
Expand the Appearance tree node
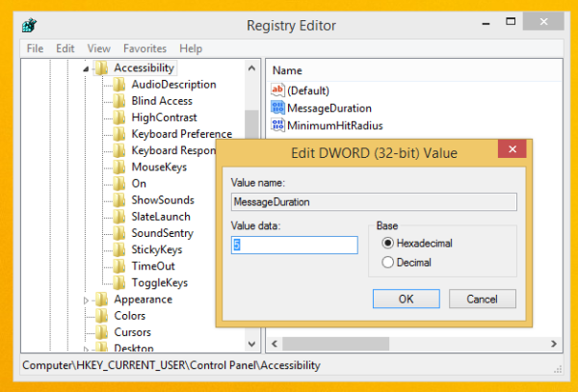click(86, 301)
